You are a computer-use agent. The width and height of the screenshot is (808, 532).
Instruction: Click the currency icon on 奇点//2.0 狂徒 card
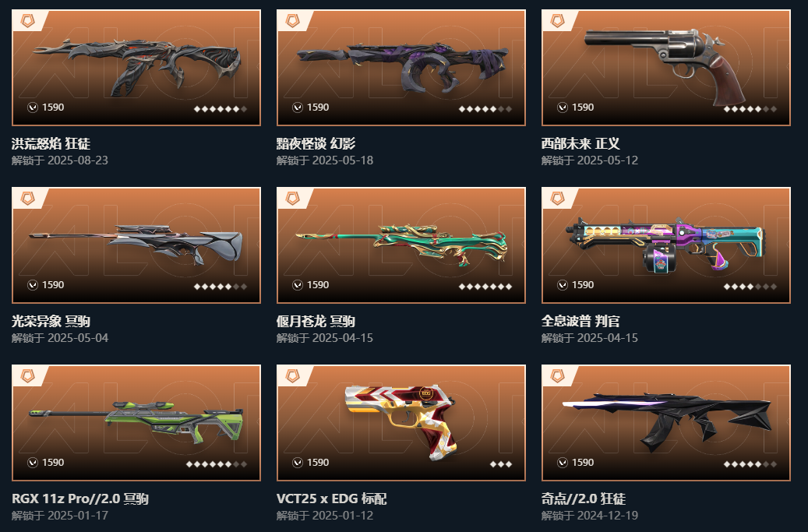[x=563, y=463]
